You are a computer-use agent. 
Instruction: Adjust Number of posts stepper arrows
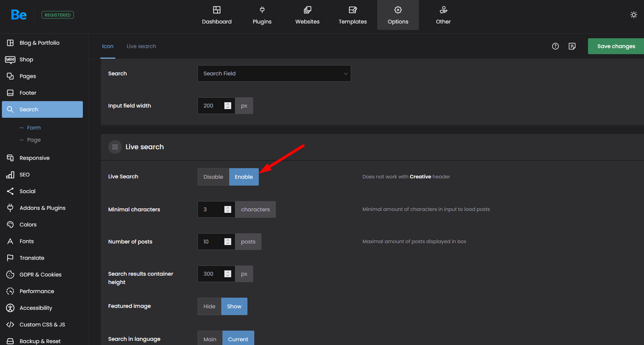point(228,242)
